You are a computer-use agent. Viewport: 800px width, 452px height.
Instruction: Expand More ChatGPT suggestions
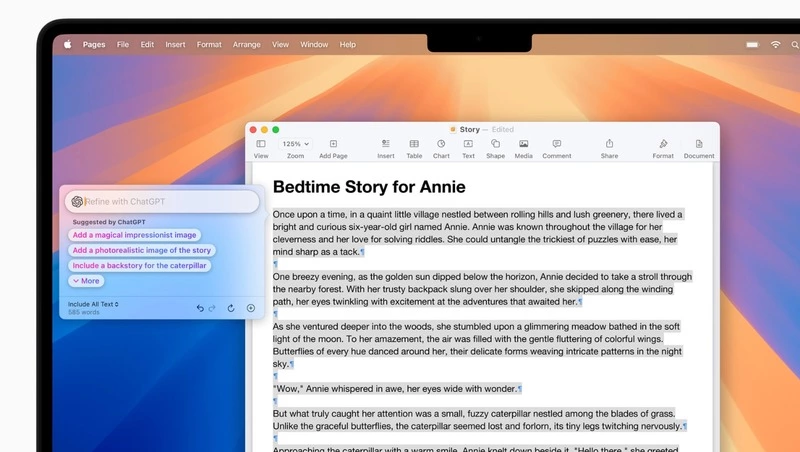(x=86, y=281)
